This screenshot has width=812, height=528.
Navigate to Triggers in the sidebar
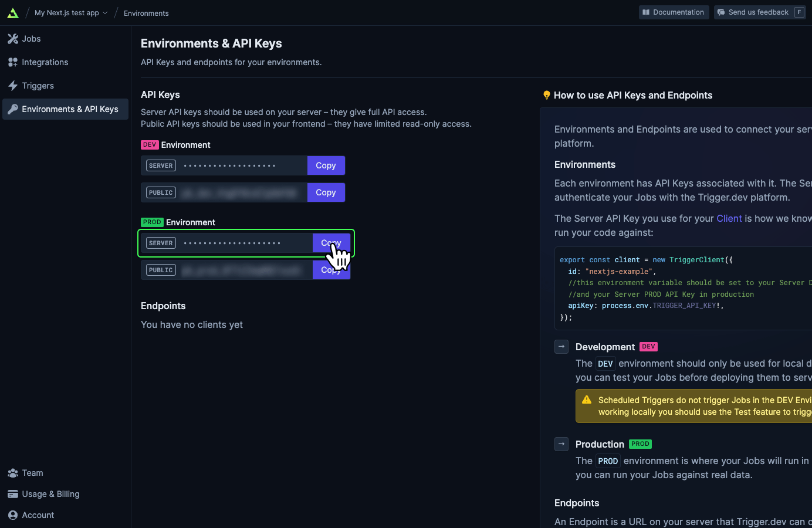coord(65,86)
